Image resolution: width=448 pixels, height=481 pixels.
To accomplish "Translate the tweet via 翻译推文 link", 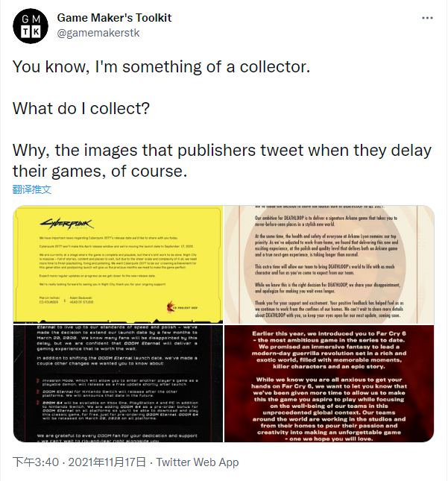I will pos(32,189).
